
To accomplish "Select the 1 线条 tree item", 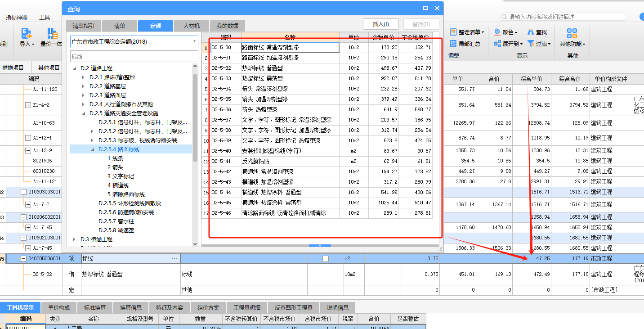I will pos(115,158).
